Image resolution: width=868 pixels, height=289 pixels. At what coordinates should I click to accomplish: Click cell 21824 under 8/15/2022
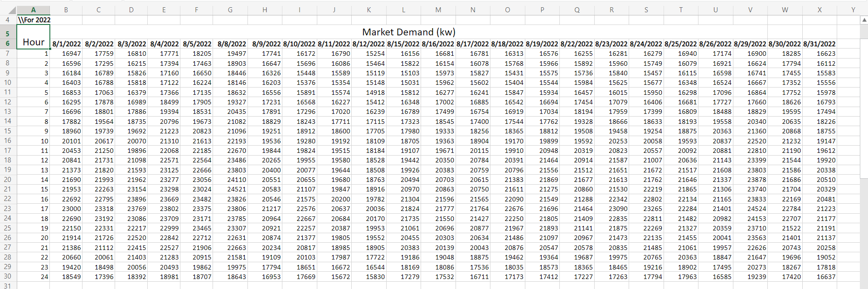pos(403,209)
